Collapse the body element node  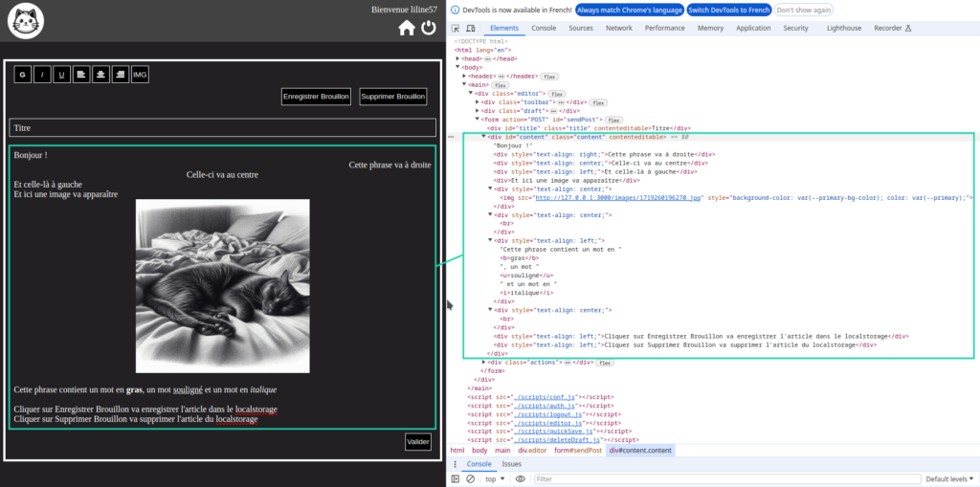coord(457,68)
